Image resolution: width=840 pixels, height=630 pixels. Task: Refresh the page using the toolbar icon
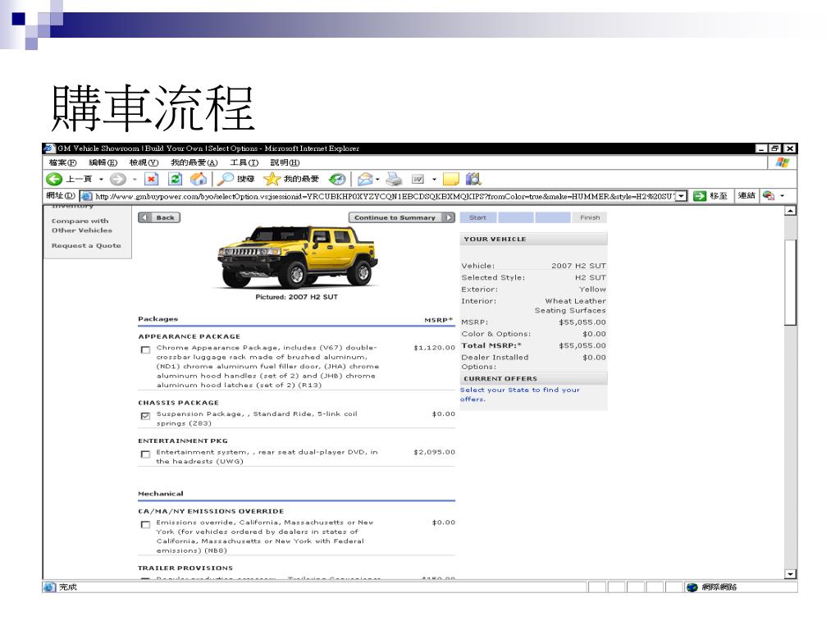pos(176,180)
